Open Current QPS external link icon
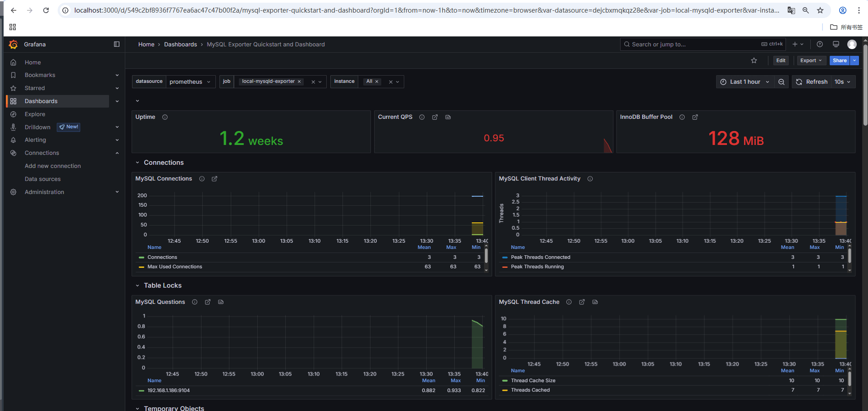This screenshot has height=411, width=868. 435,117
